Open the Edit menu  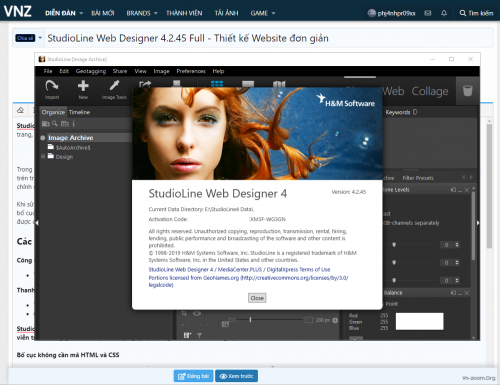click(64, 71)
